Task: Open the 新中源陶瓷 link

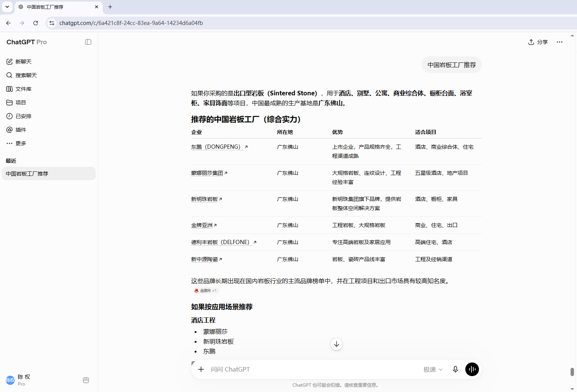Action: click(206, 259)
